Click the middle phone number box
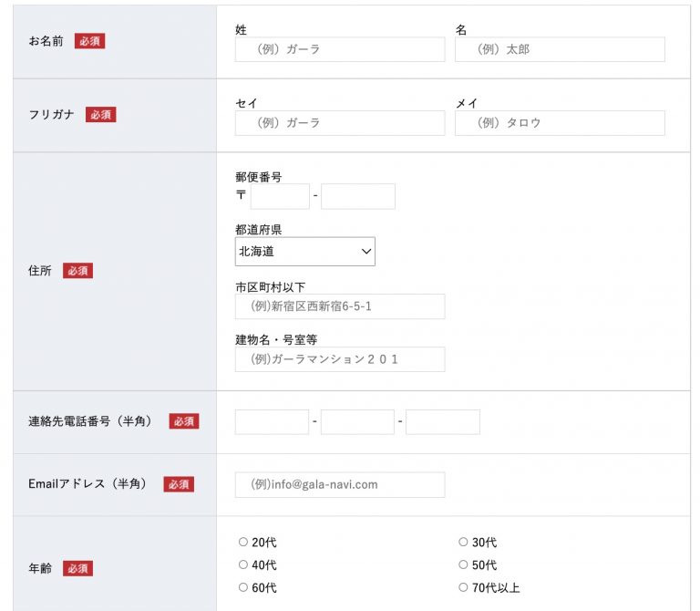The width and height of the screenshot is (700, 611). pyautogui.click(x=357, y=422)
